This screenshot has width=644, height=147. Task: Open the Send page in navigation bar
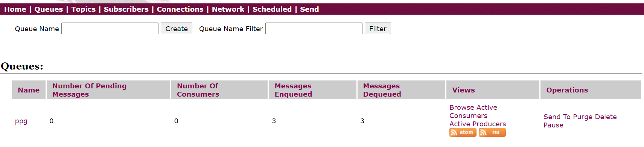(x=309, y=9)
